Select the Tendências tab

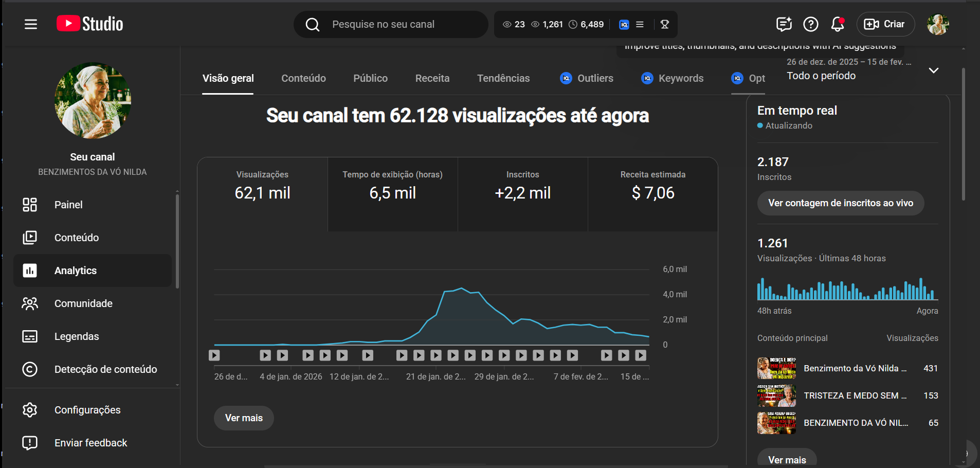tap(503, 78)
